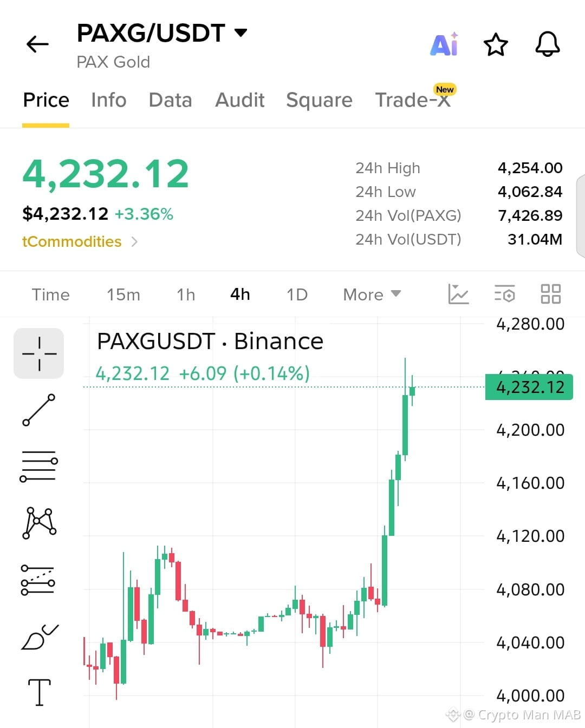585x728 pixels.
Task: Click the 4,232.12 current price label
Action: click(529, 387)
